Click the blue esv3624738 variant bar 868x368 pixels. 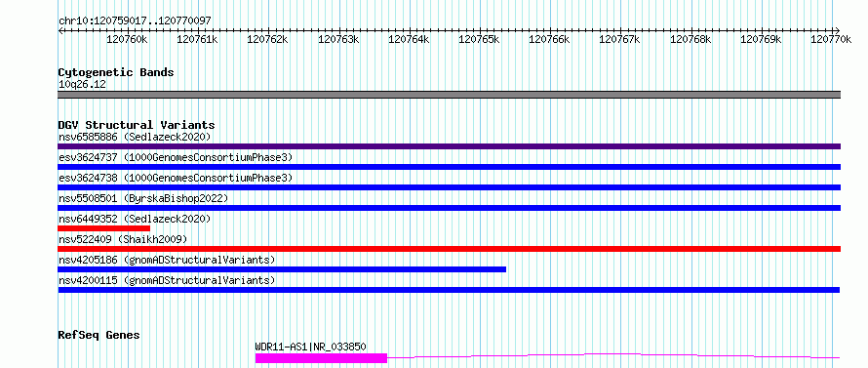[x=450, y=187]
